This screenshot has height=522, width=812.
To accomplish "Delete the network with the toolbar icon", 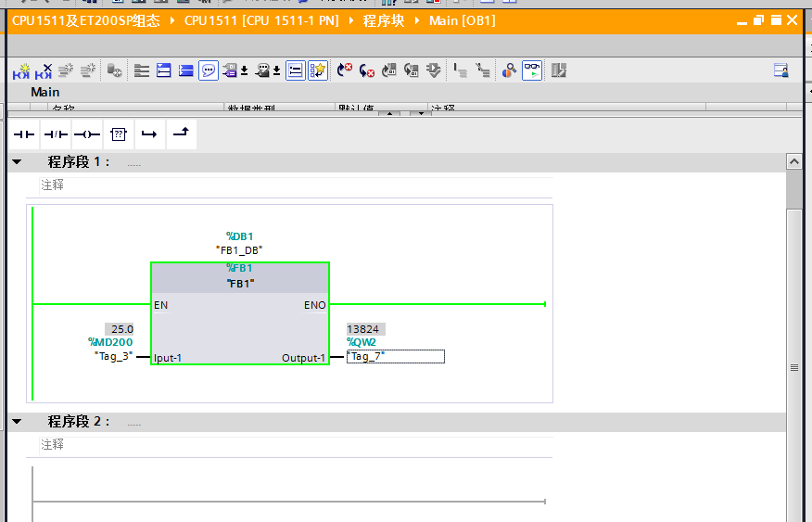I will [x=44, y=70].
